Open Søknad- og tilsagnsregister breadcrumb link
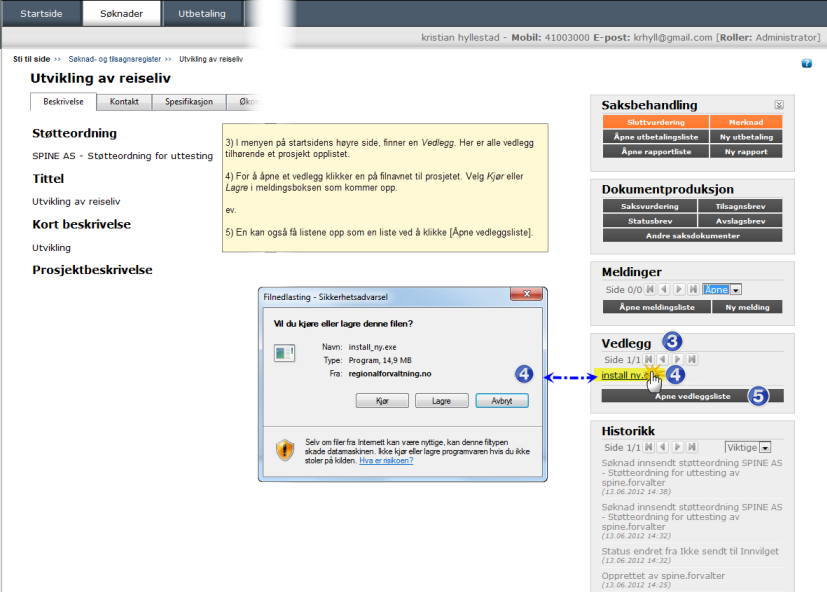 coord(114,59)
